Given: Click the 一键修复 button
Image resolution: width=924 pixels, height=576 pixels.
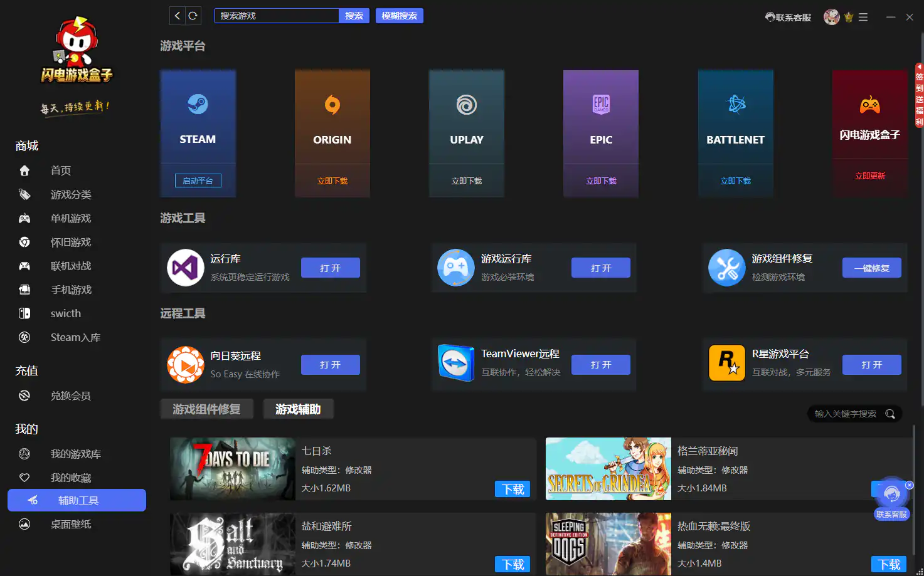Looking at the screenshot, I should pyautogui.click(x=872, y=268).
